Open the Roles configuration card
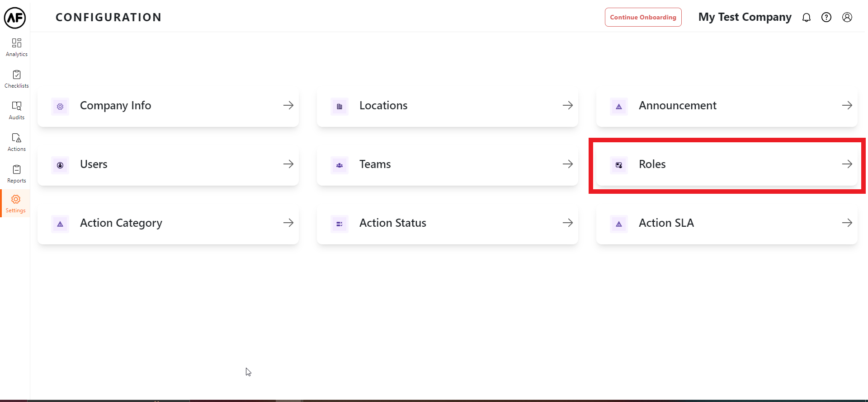This screenshot has height=402, width=868. [x=726, y=164]
